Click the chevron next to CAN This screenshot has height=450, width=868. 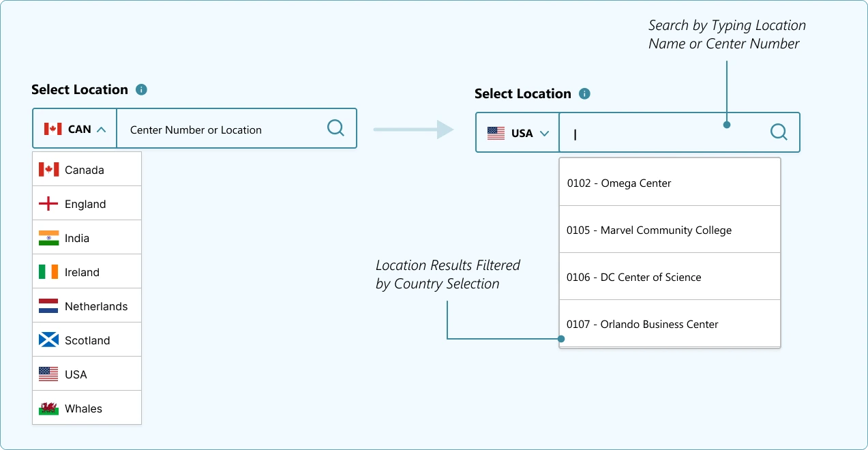(x=101, y=129)
